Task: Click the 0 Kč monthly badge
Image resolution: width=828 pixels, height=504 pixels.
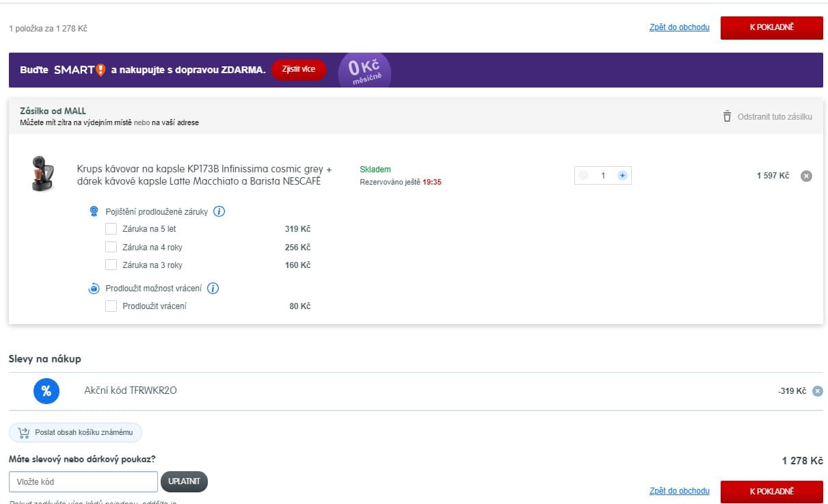Action: coord(364,70)
